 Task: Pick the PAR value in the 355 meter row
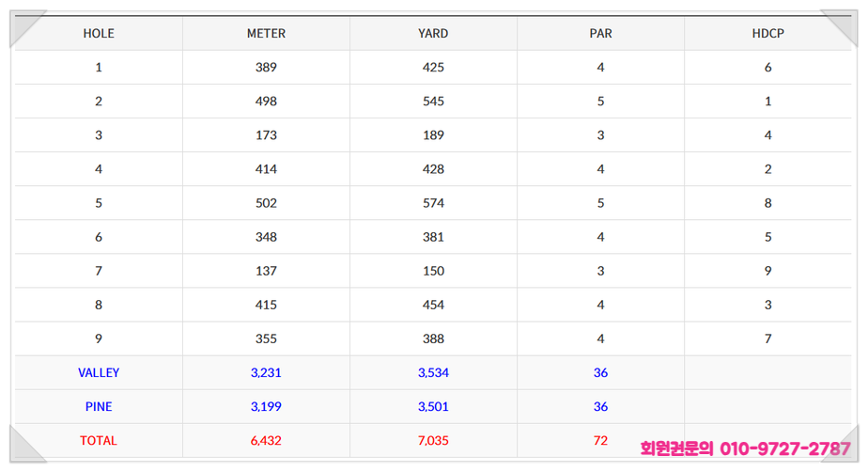pos(600,338)
